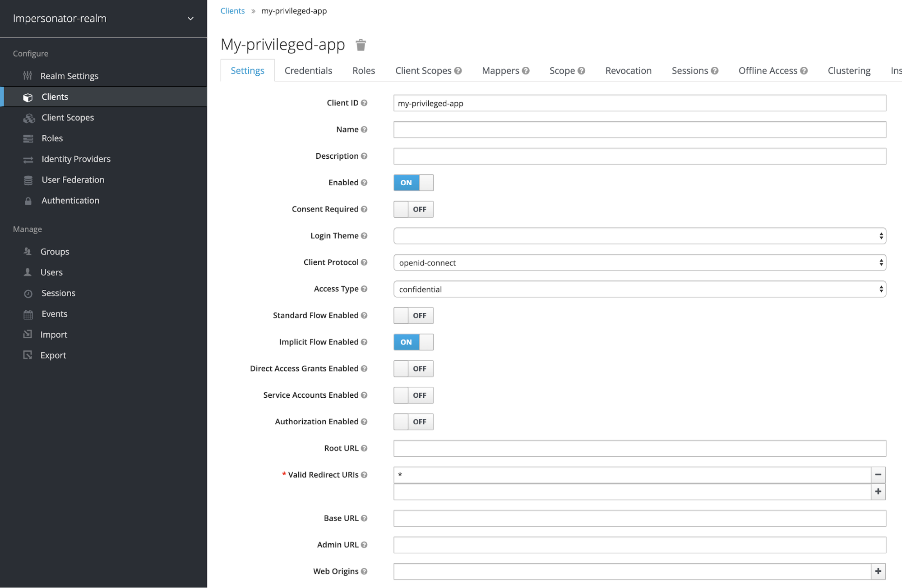
Task: Disable Implicit Flow Enabled
Action: click(413, 342)
